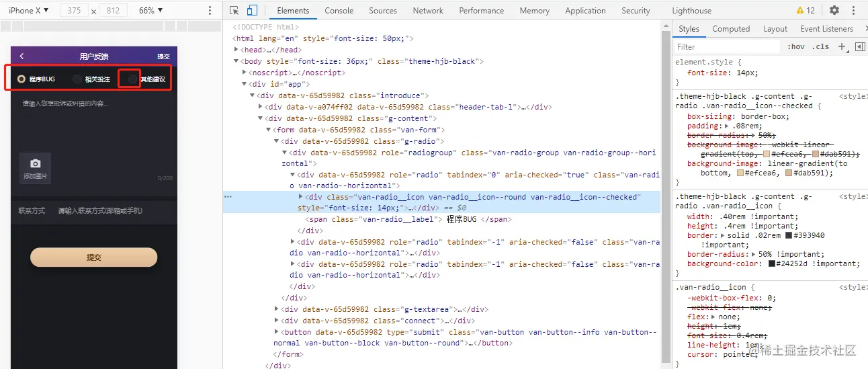Switch to the Console tab
Screen dimensions: 868x369
[x=339, y=10]
